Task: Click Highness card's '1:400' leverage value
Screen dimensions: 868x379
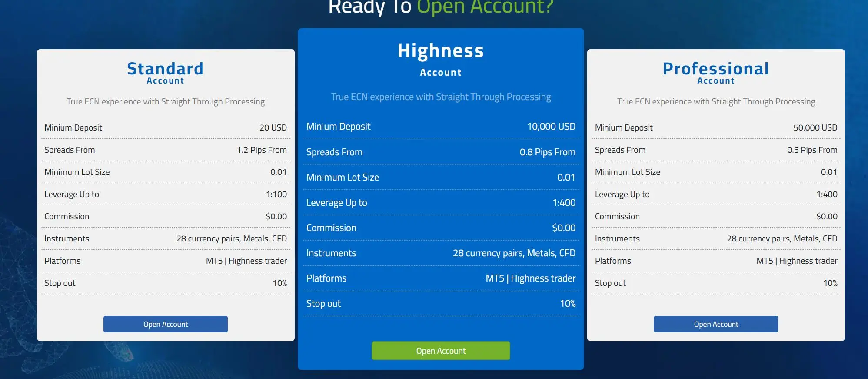Action: pyautogui.click(x=564, y=202)
